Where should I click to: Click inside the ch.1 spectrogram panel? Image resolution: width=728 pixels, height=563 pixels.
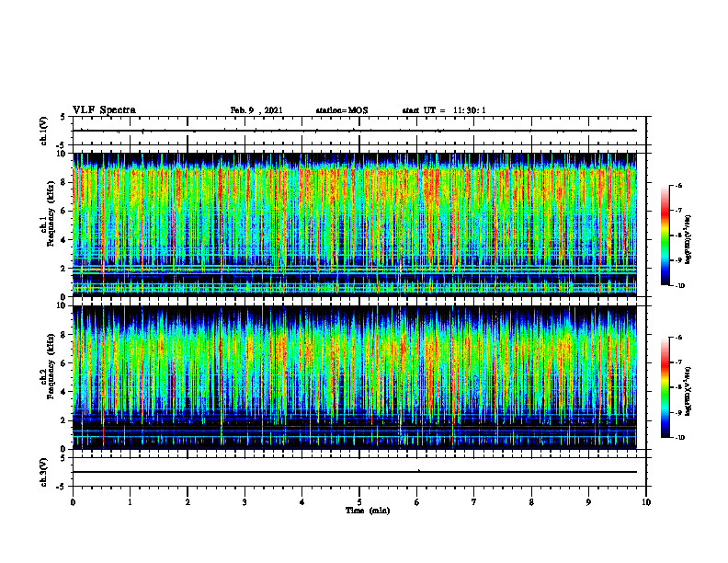(355, 224)
